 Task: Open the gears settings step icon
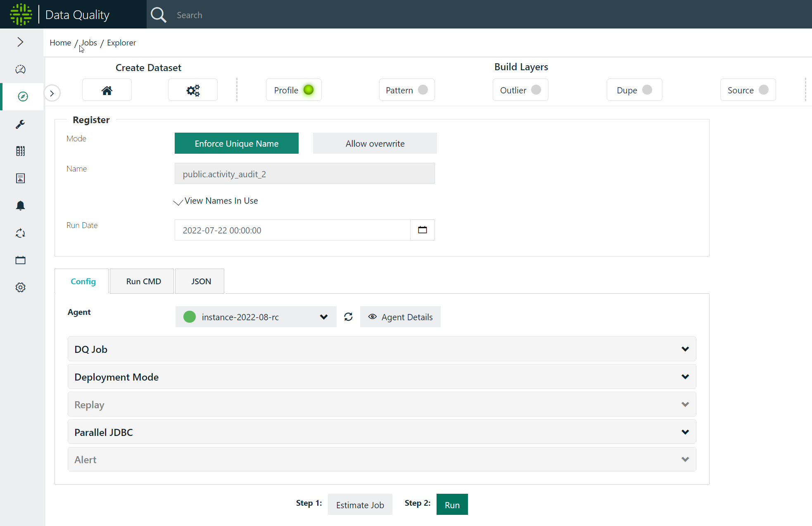coord(192,90)
